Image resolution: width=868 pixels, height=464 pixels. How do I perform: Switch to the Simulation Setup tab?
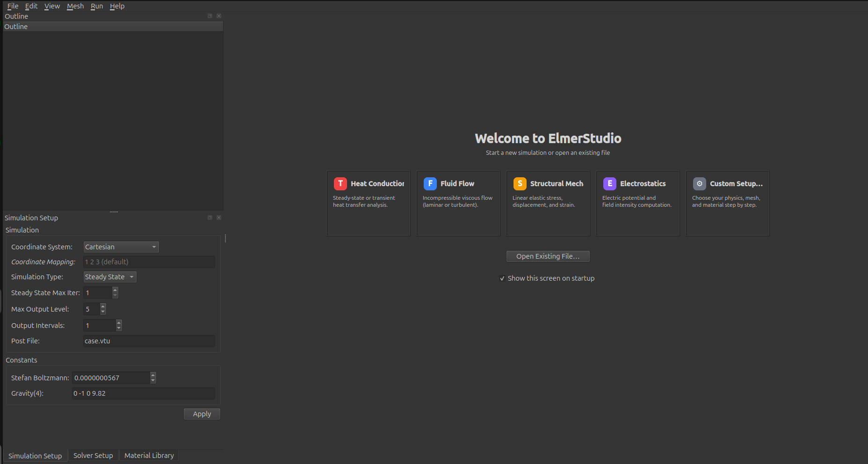[35, 456]
